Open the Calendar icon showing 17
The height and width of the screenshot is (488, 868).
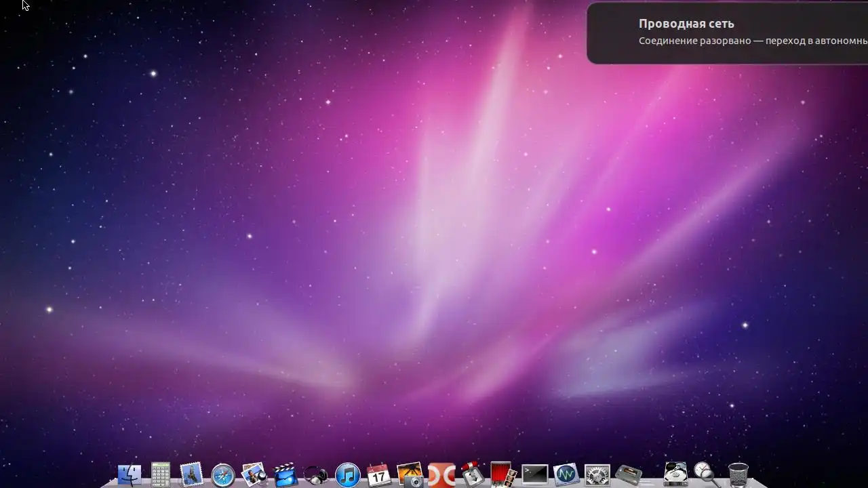378,475
